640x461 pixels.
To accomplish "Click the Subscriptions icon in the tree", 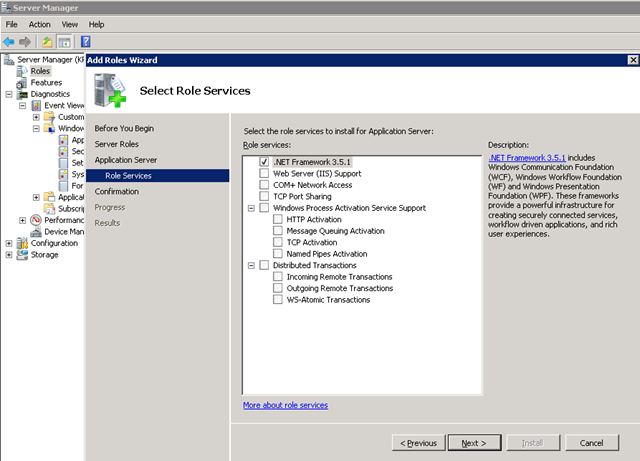I will [49, 209].
